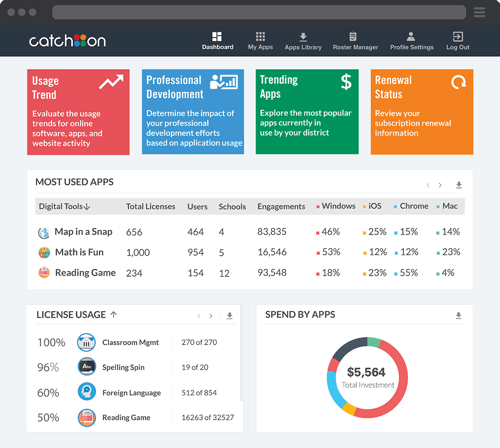
Task: Download the Spend by Apps chart
Action: (458, 316)
